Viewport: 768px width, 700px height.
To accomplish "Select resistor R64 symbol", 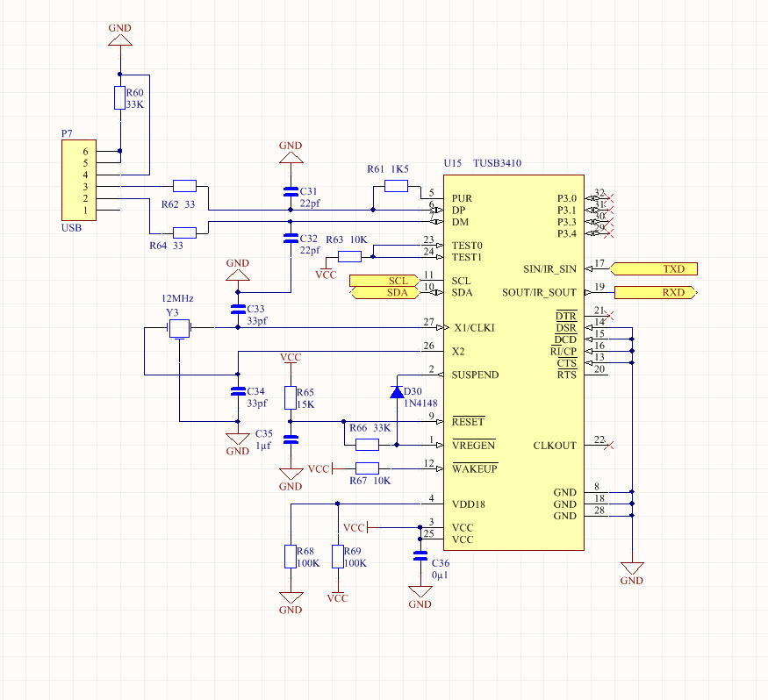I will coord(184,233).
